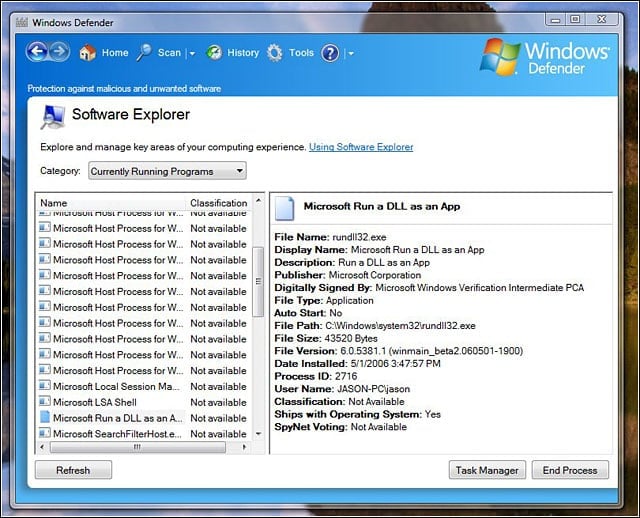640x518 pixels.
Task: Open the Home house icon
Action: point(87,53)
